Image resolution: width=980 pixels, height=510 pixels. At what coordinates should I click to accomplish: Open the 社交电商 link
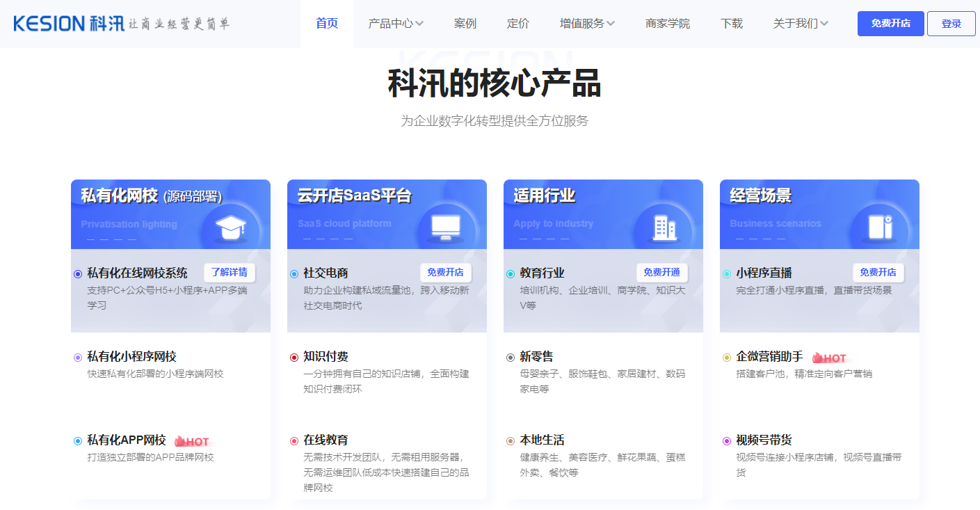[x=326, y=273]
